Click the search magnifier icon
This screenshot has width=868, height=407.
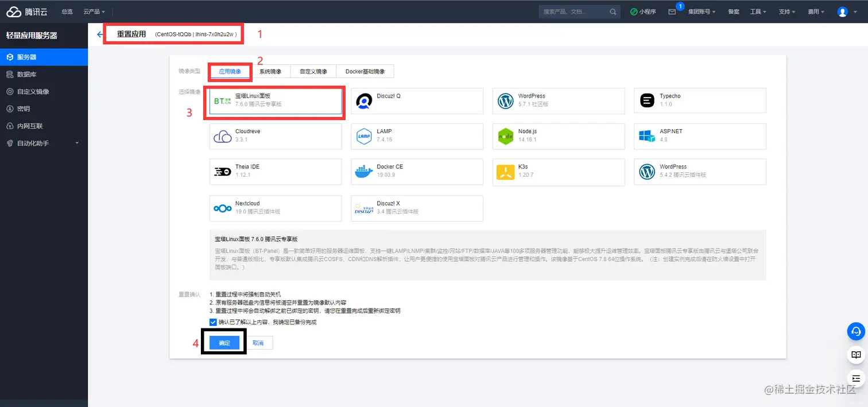[613, 11]
